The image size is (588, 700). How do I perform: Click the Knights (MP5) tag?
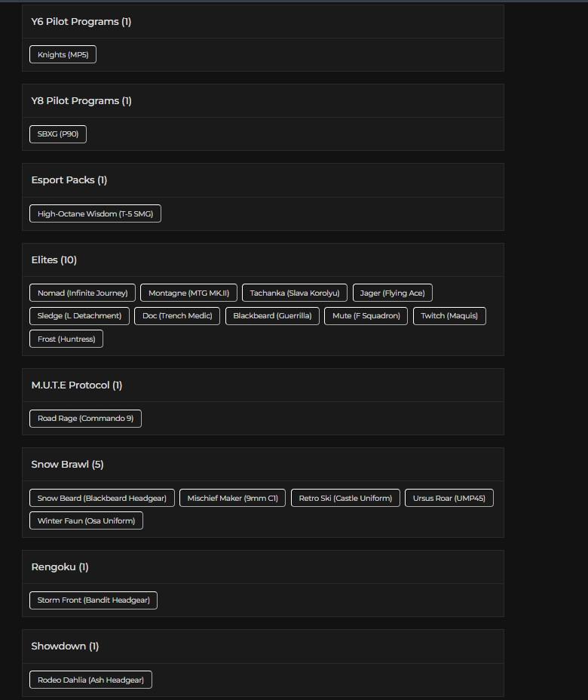[63, 55]
